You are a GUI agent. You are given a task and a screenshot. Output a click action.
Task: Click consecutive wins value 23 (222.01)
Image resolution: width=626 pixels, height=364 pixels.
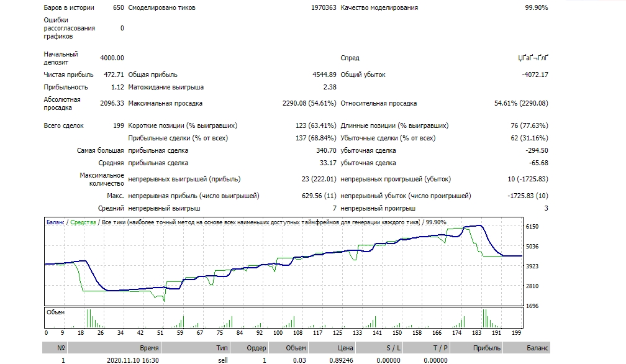(x=319, y=180)
